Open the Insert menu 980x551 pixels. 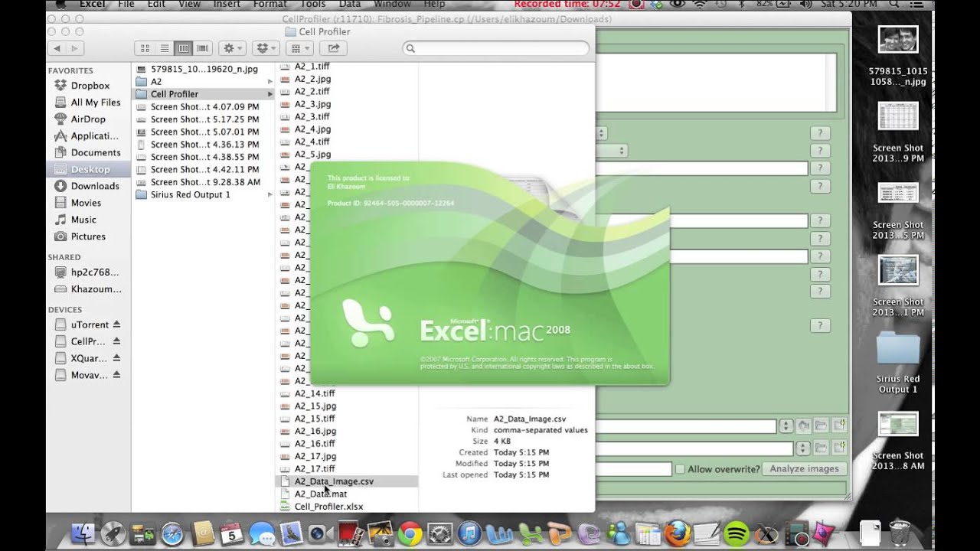(227, 5)
